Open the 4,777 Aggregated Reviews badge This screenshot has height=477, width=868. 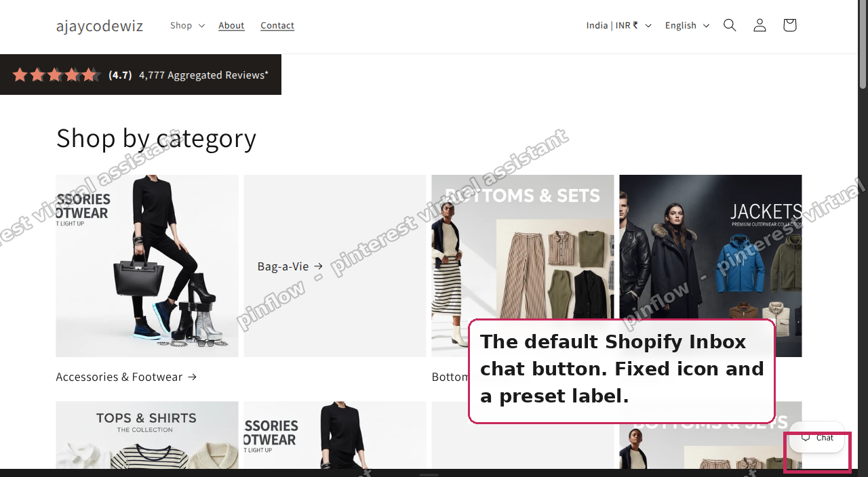pos(140,75)
